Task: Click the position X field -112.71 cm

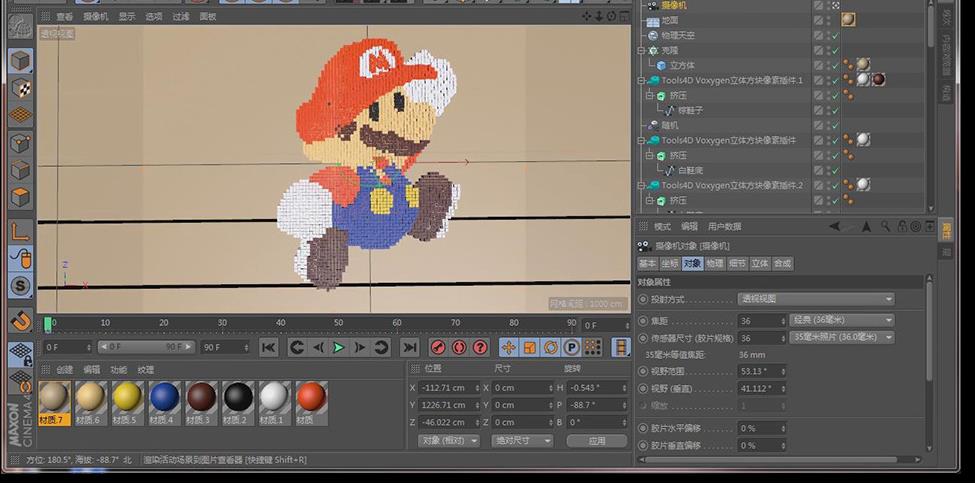Action: point(449,388)
